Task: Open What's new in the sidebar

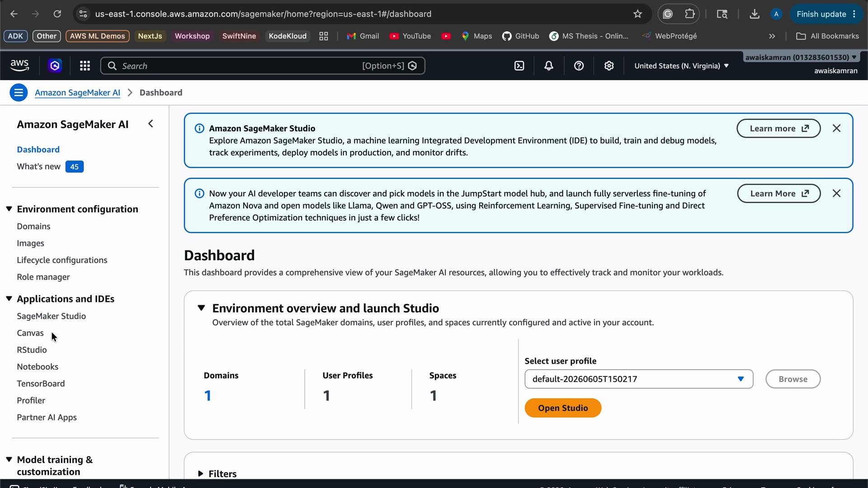Action: click(x=38, y=166)
